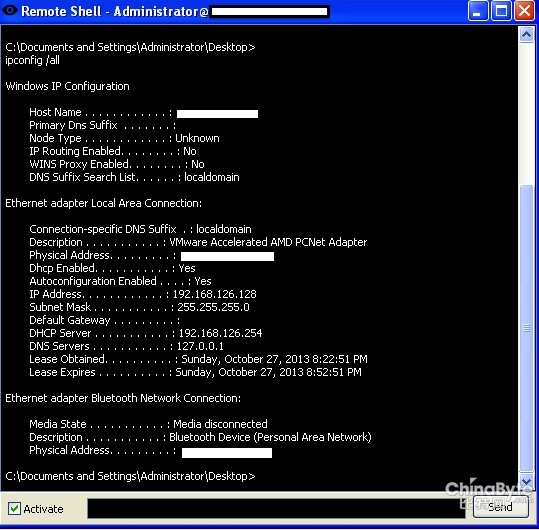Image resolution: width=539 pixels, height=530 pixels.
Task: Minimize the Remote Shell window
Action: (x=478, y=11)
